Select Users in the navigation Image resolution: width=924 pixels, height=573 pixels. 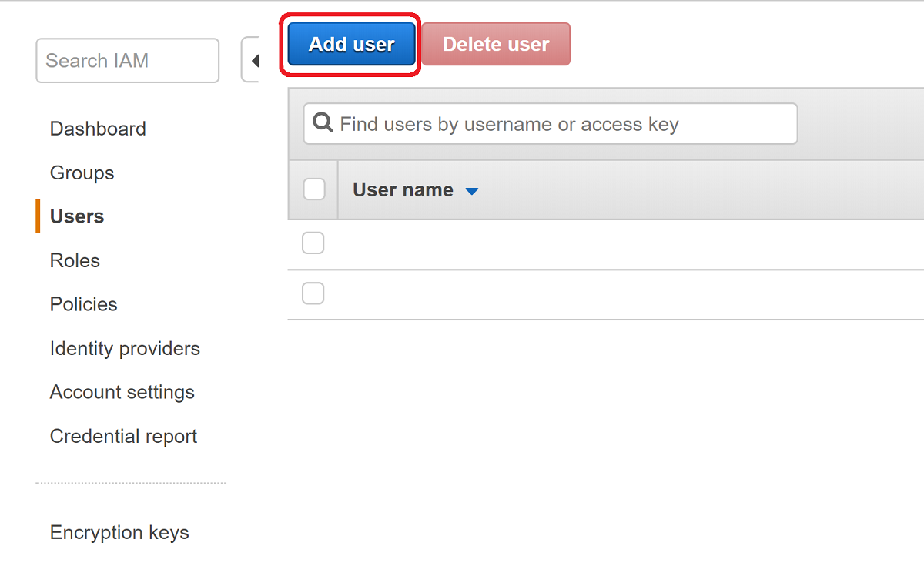(77, 216)
